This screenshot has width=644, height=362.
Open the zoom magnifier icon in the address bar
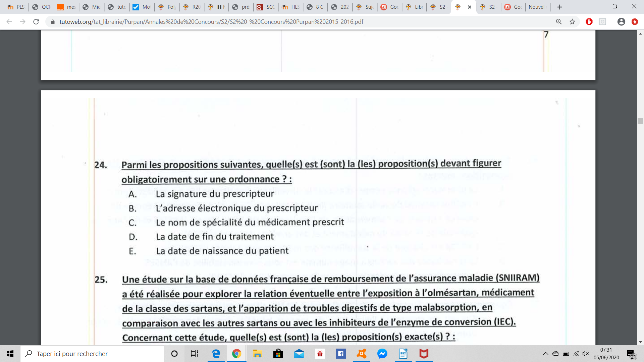point(559,22)
